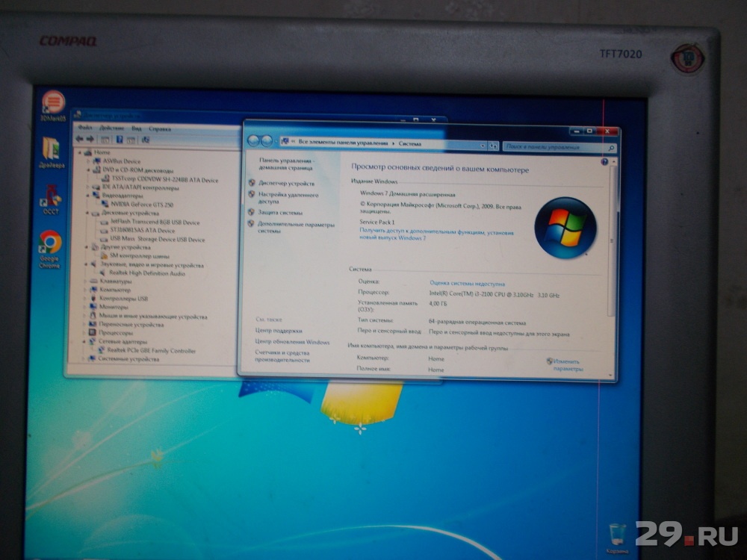
Task: Click the back arrow in Device Manager toolbar
Action: tap(81, 139)
